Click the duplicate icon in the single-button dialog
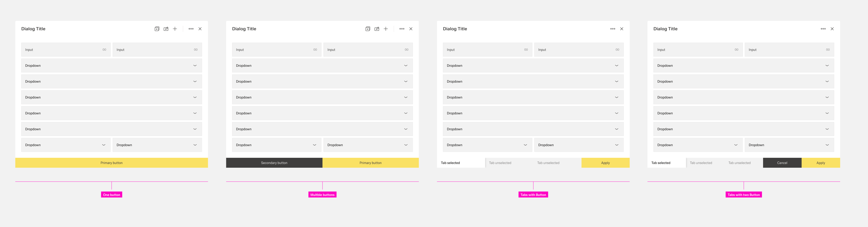This screenshot has width=868, height=227. (157, 29)
